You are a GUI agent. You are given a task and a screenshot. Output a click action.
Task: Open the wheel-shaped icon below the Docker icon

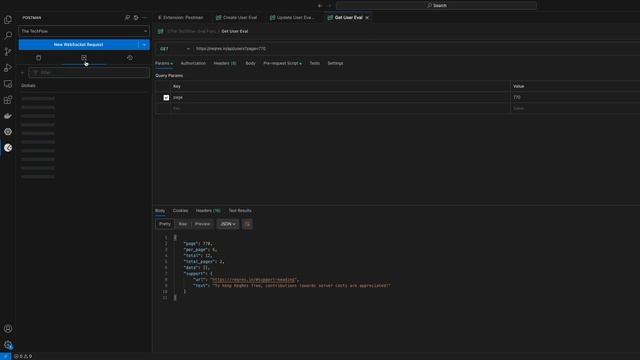click(x=8, y=132)
